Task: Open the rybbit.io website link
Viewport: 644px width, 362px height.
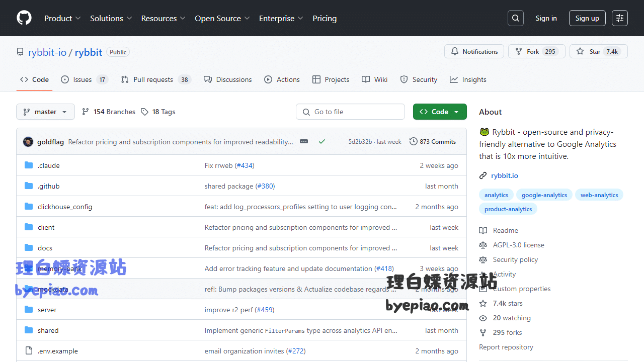Action: click(x=505, y=175)
